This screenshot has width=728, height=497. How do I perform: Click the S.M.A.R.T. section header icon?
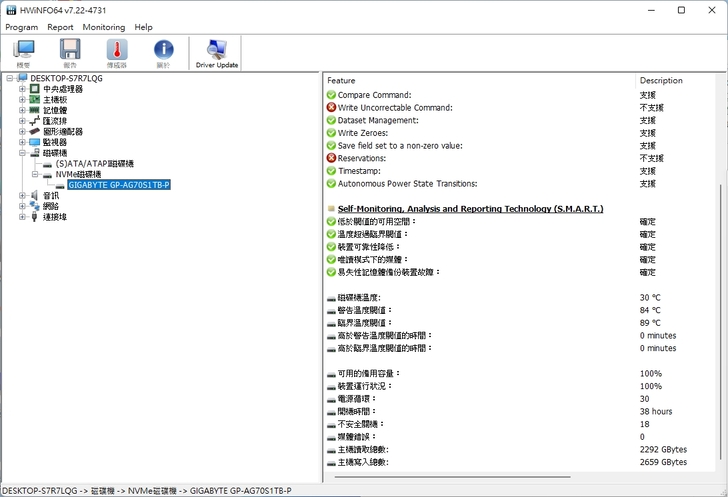(x=331, y=209)
